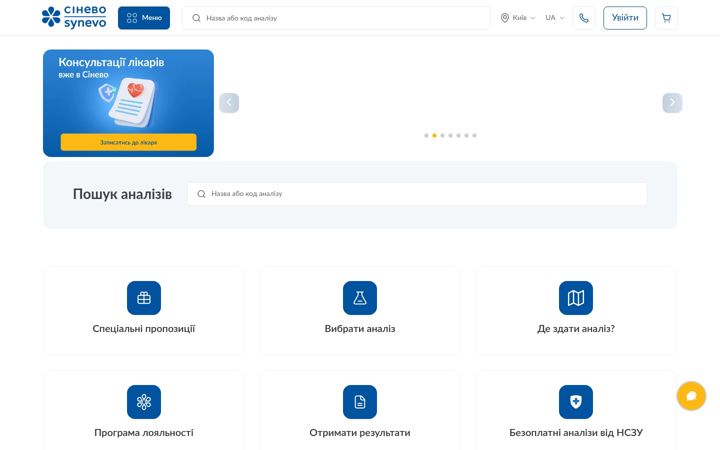Go to previous carousel slide

[x=229, y=103]
